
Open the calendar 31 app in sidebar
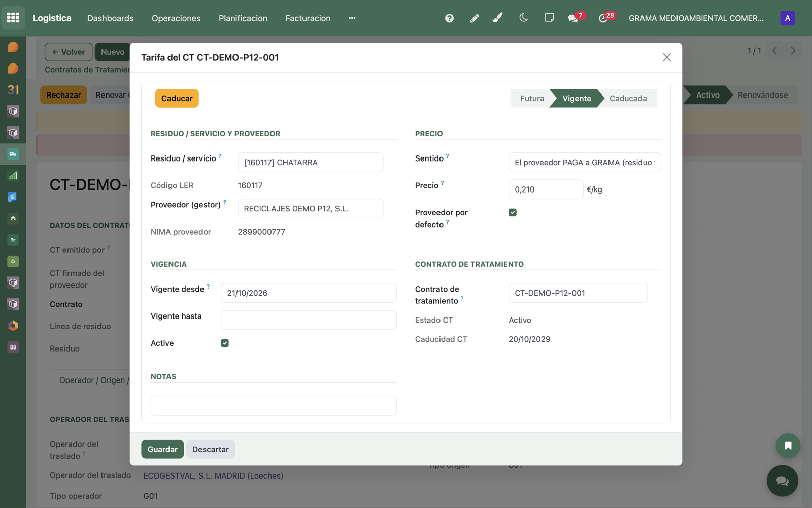pos(13,90)
